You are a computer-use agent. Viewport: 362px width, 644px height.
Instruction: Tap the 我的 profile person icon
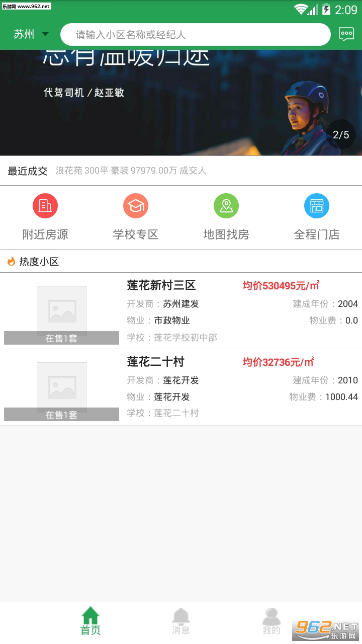tap(271, 615)
